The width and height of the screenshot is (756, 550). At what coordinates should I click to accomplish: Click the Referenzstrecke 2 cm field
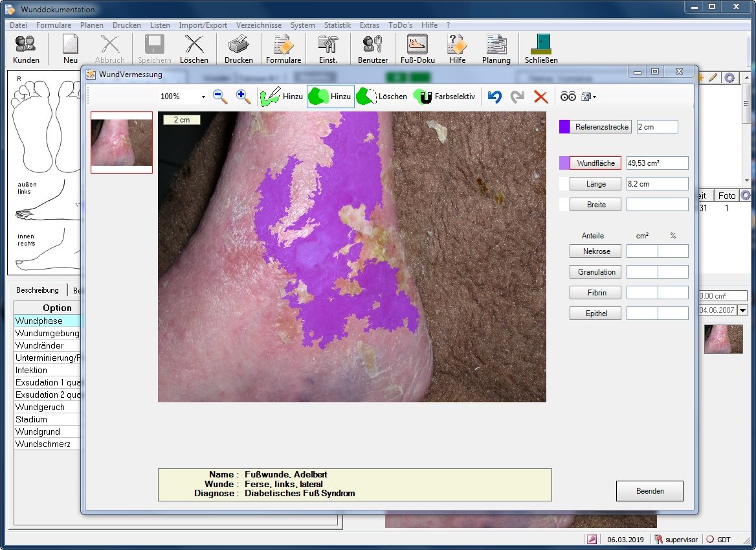[657, 127]
